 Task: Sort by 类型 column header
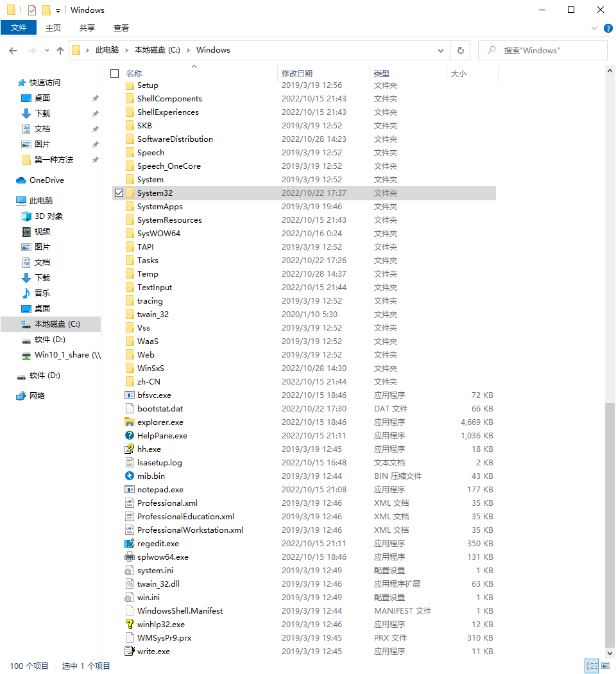tap(381, 74)
